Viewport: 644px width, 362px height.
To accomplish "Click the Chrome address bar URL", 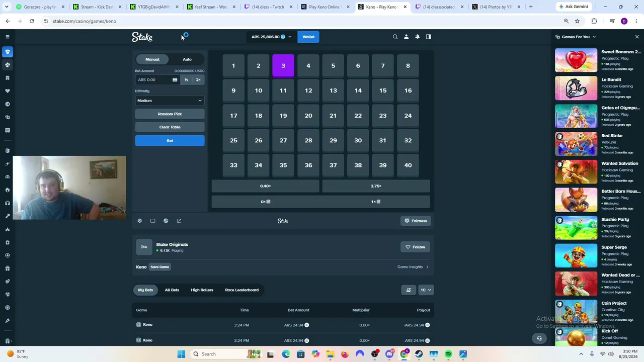I will coord(85,21).
